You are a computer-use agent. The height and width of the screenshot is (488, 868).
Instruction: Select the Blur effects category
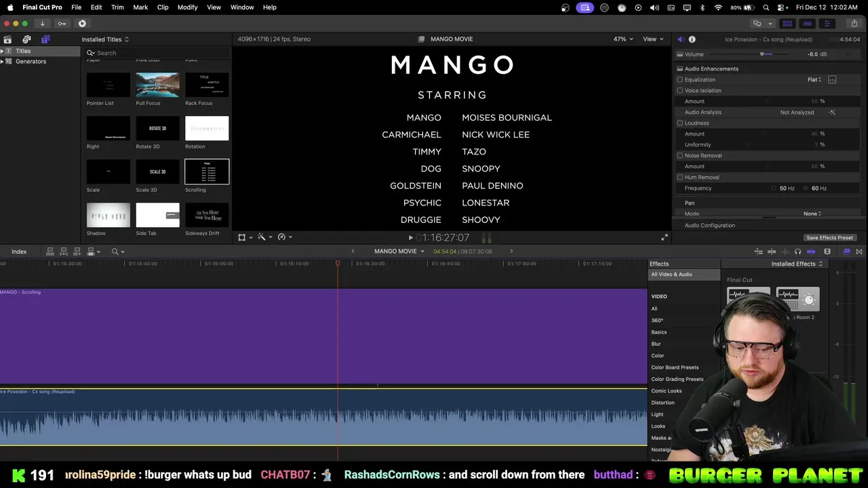click(x=656, y=344)
